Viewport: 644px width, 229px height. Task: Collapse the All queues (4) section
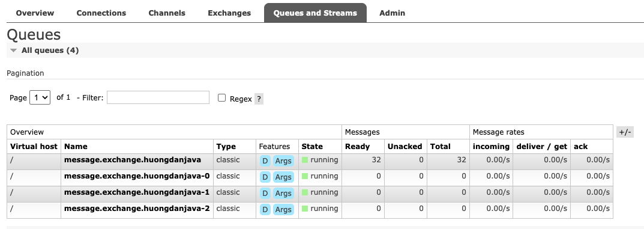[45, 50]
